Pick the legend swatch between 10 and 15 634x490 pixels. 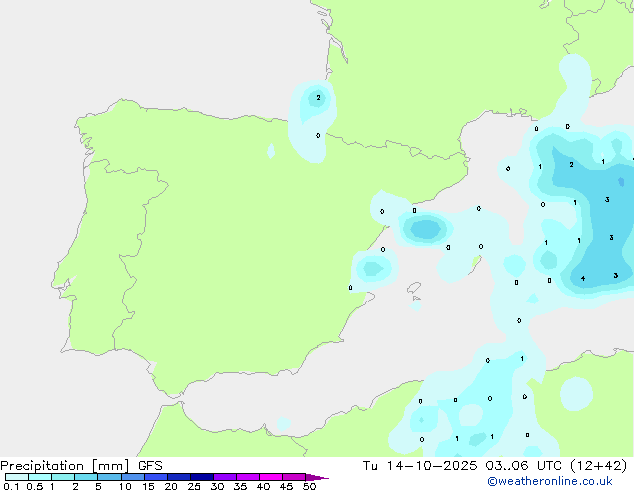tap(133, 477)
